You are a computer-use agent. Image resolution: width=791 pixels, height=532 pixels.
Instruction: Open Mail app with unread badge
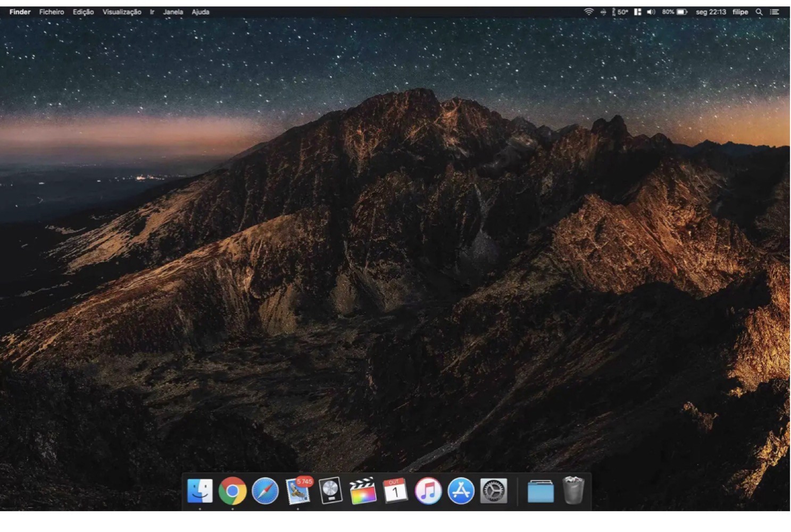(298, 491)
